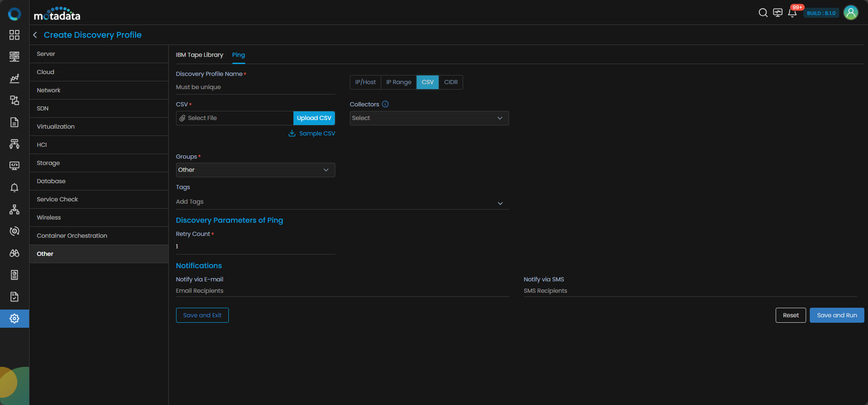Click the settings gear in sidebar
This screenshot has height=405, width=868.
[15, 319]
